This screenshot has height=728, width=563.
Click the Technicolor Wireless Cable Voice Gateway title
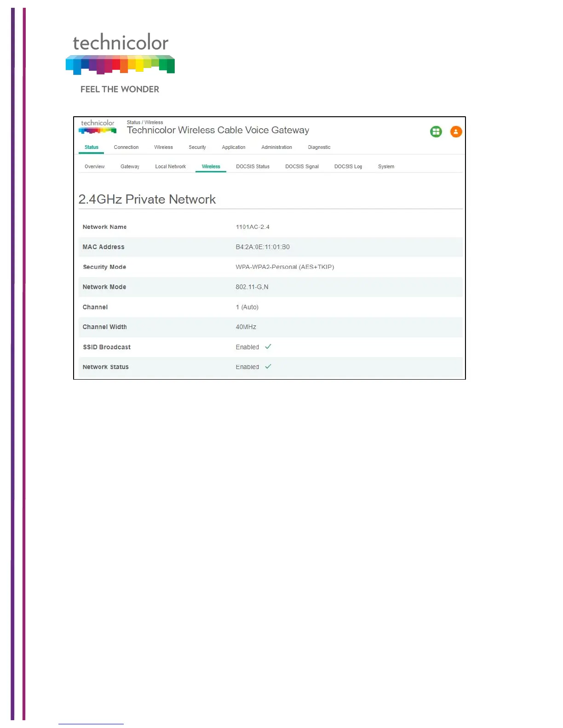click(x=218, y=130)
